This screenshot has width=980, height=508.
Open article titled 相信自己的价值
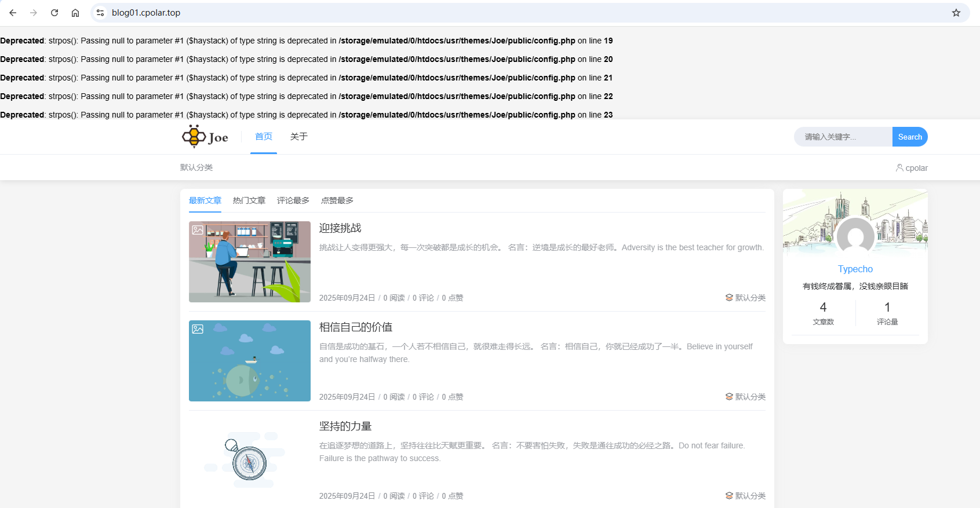[x=356, y=327]
